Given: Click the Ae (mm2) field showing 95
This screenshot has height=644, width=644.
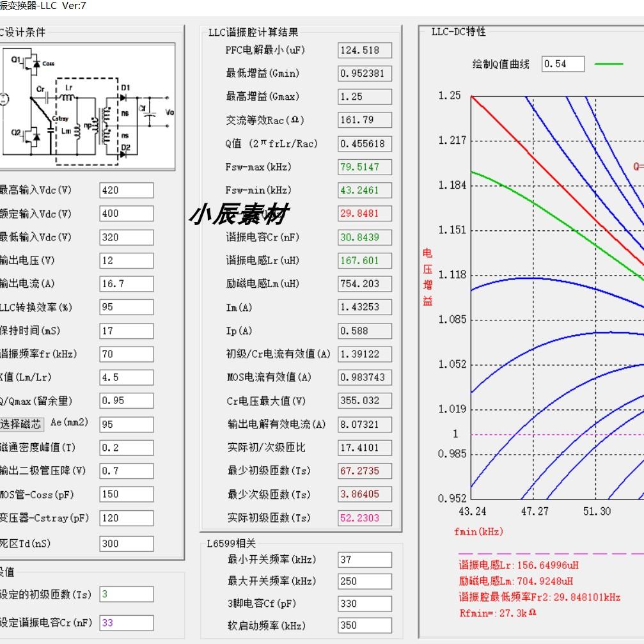Looking at the screenshot, I should pos(127,424).
